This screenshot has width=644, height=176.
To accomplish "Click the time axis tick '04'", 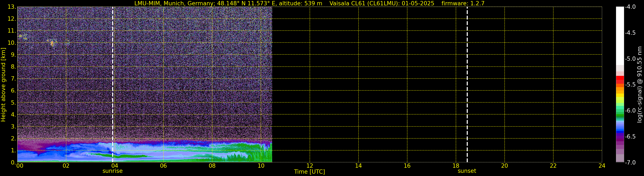I will pos(115,166).
